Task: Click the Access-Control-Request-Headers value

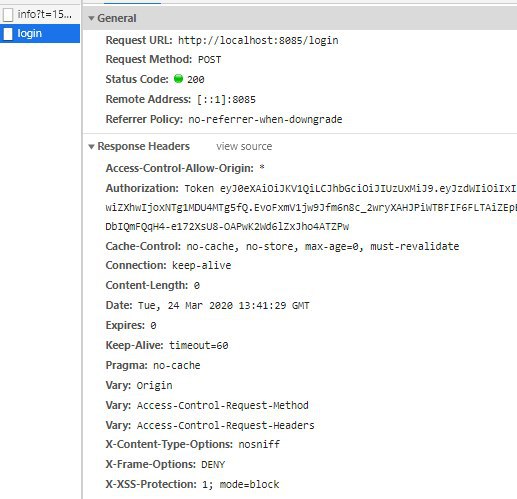Action: point(226,425)
